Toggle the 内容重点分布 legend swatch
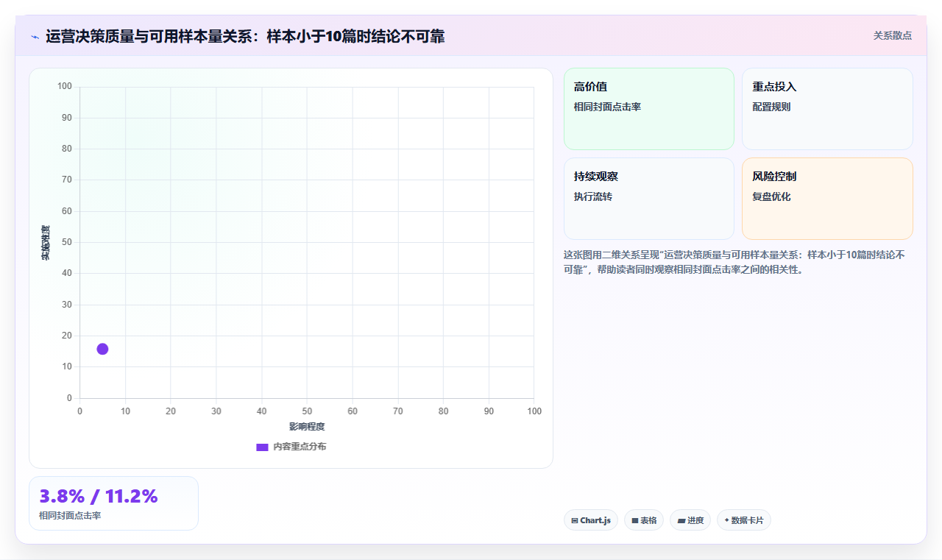 pyautogui.click(x=262, y=447)
